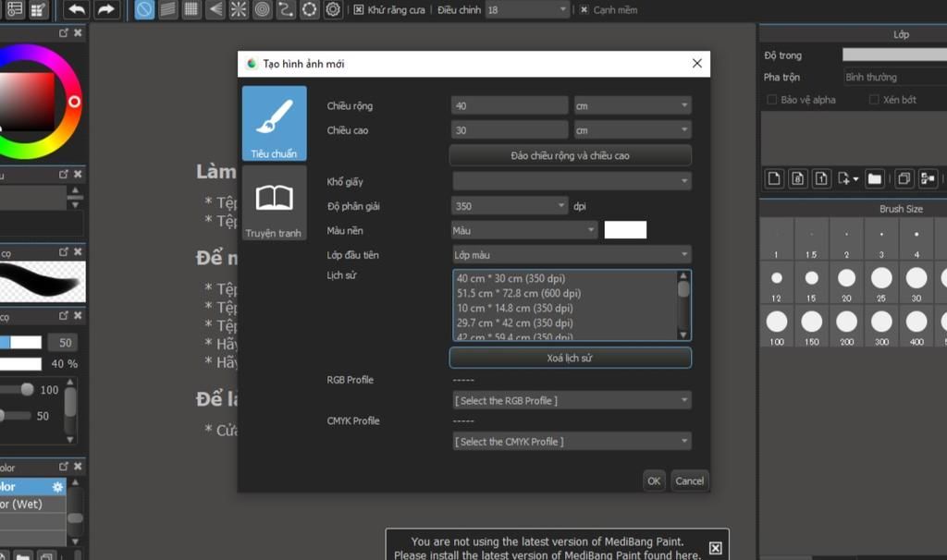The image size is (947, 560).
Task: Open the Chiều rộng unit dropdown
Action: (633, 105)
